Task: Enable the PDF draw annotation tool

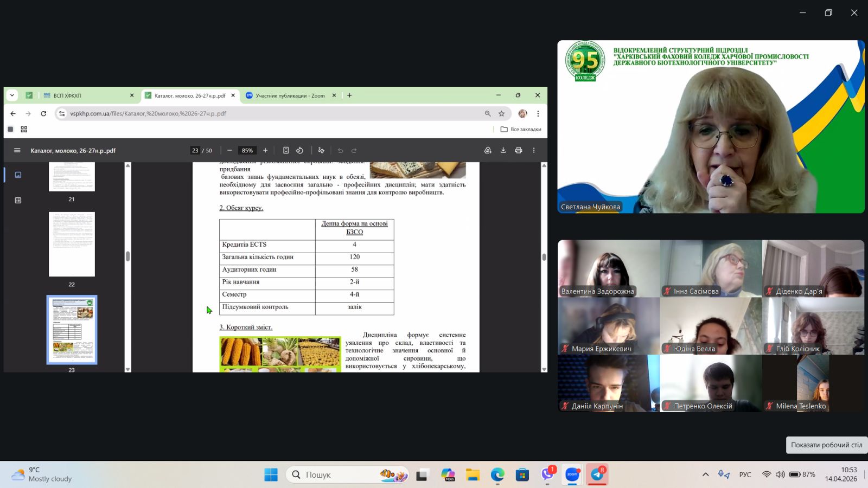Action: tap(321, 151)
